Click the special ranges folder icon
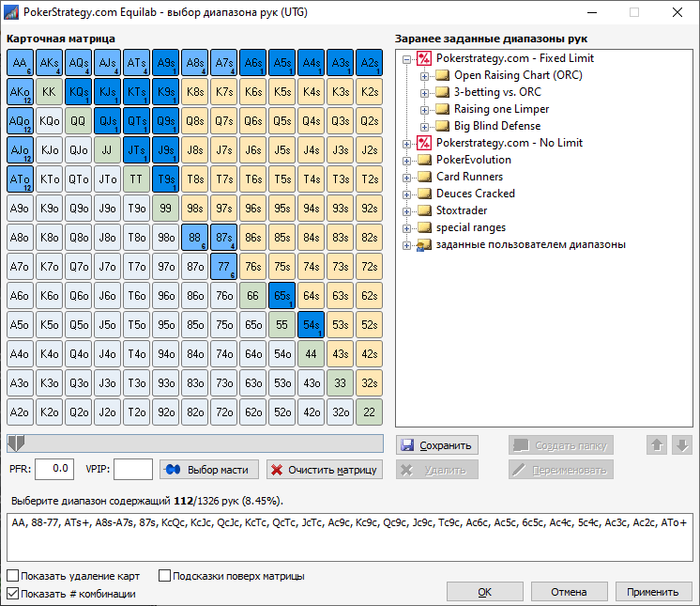Screen dimensions: 700x606 424,228
